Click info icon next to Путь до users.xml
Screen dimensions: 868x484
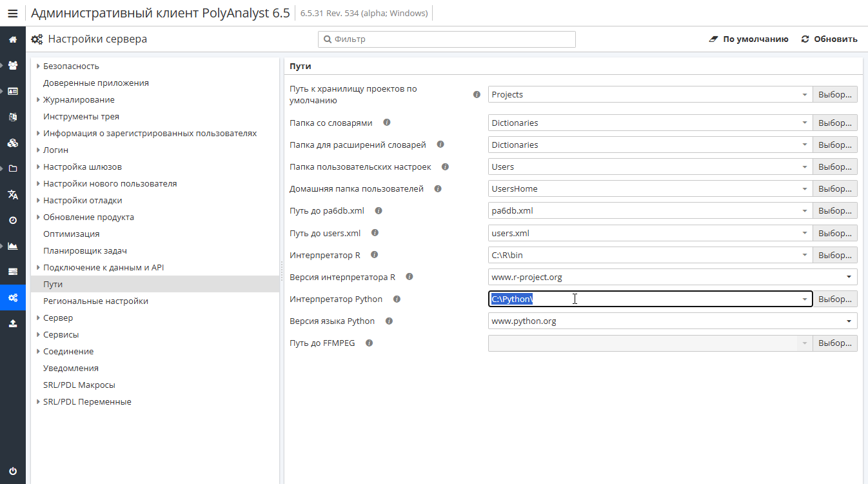(375, 232)
